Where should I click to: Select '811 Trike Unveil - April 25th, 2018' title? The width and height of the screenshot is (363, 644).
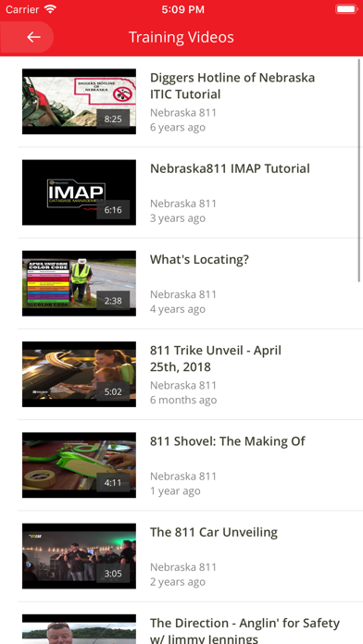tap(216, 359)
